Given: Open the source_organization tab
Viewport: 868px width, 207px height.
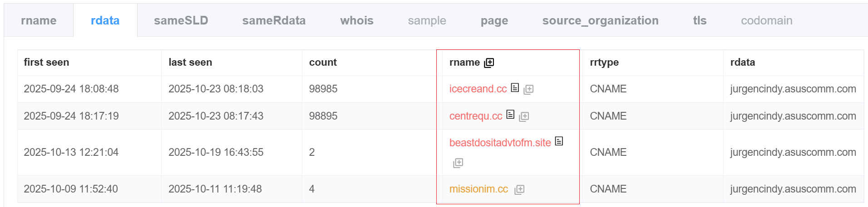Looking at the screenshot, I should (x=600, y=20).
